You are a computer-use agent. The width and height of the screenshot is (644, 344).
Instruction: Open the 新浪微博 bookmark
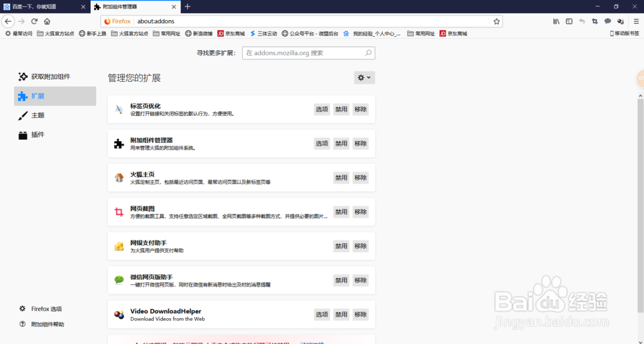tap(199, 33)
